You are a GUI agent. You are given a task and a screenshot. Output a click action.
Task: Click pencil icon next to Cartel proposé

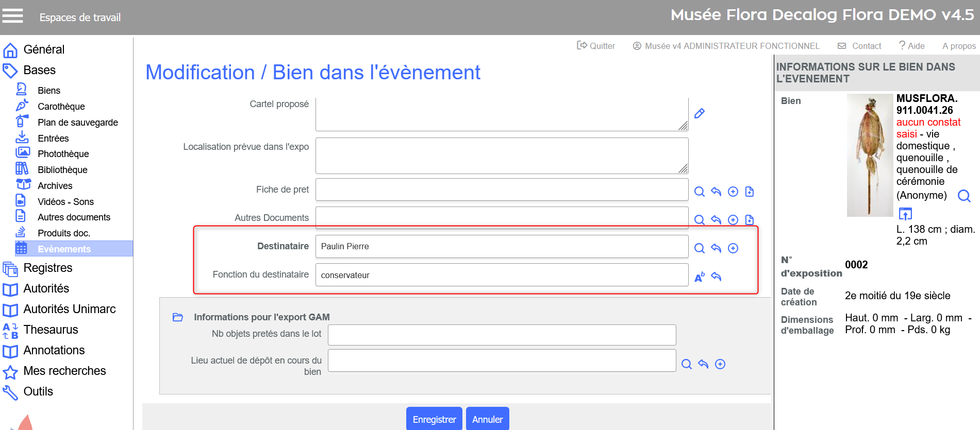point(699,114)
